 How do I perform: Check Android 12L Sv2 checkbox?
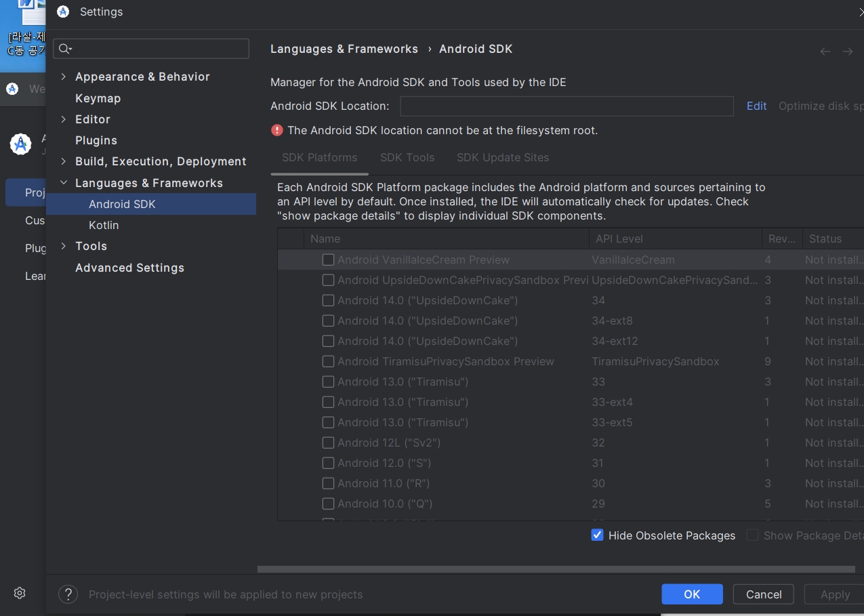coord(328,443)
